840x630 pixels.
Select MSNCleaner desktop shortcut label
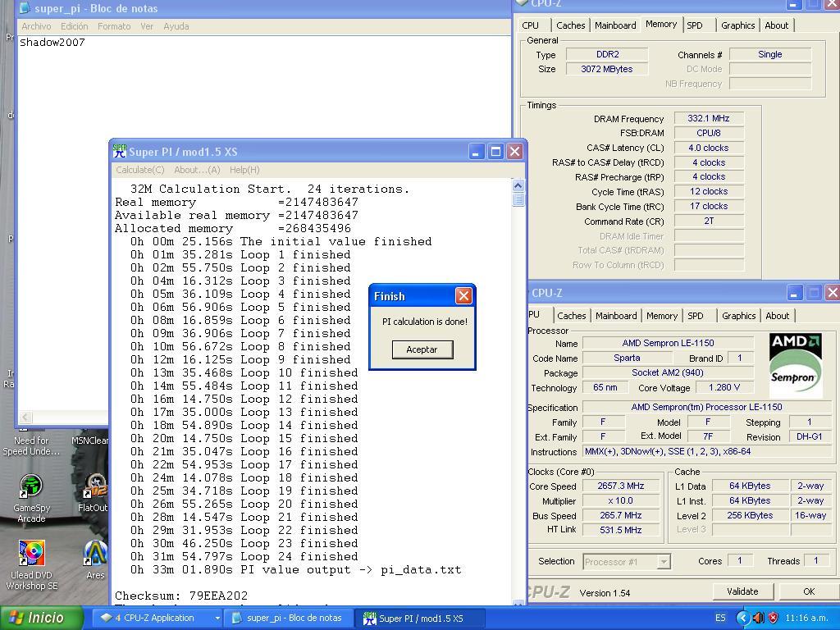(x=90, y=441)
